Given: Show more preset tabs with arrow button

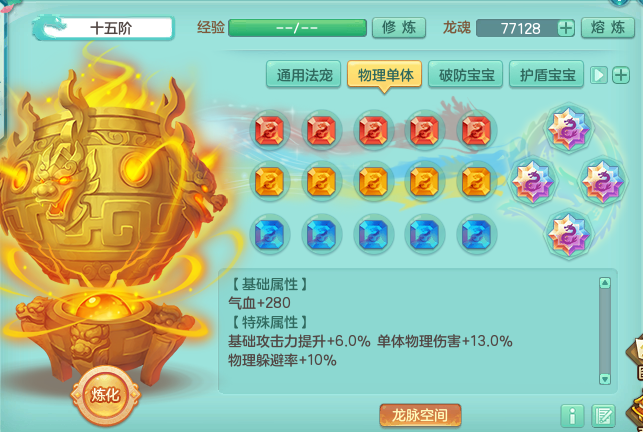Looking at the screenshot, I should [x=598, y=75].
